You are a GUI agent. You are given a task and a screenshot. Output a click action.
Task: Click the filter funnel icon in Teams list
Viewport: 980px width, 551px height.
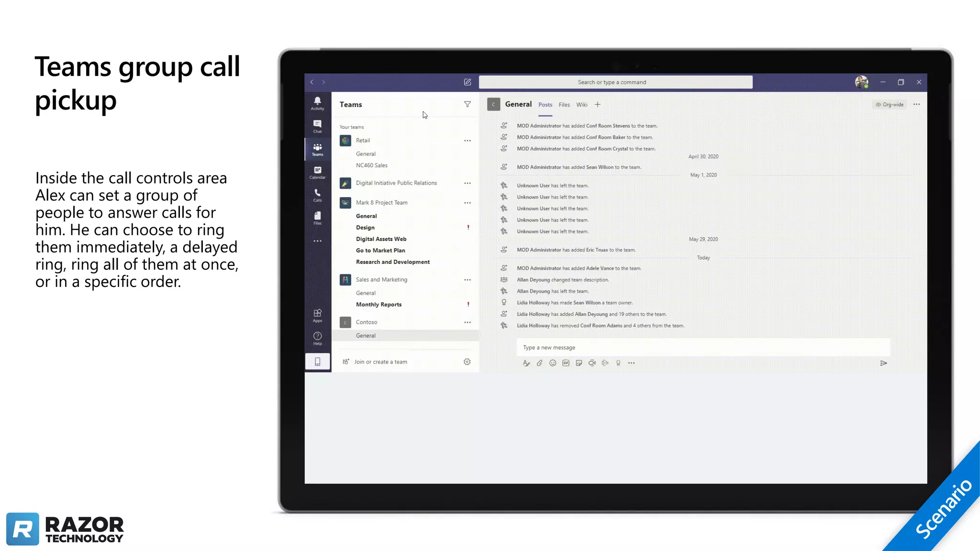(x=467, y=104)
